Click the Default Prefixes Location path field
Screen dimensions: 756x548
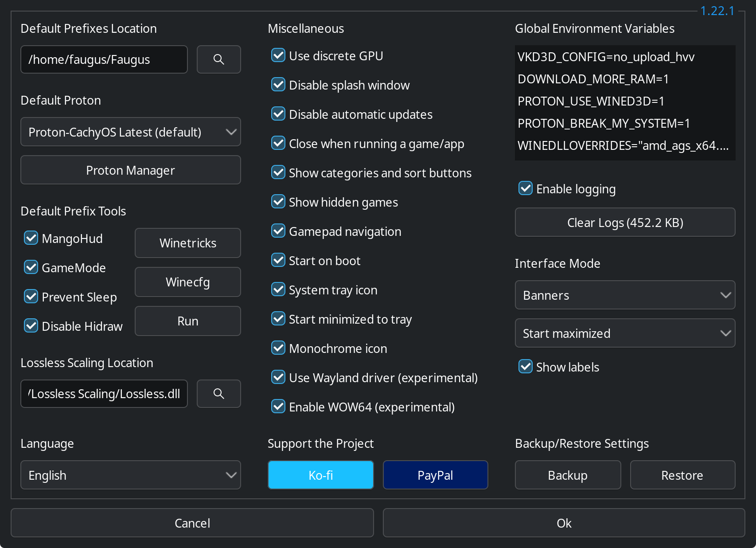pyautogui.click(x=104, y=59)
